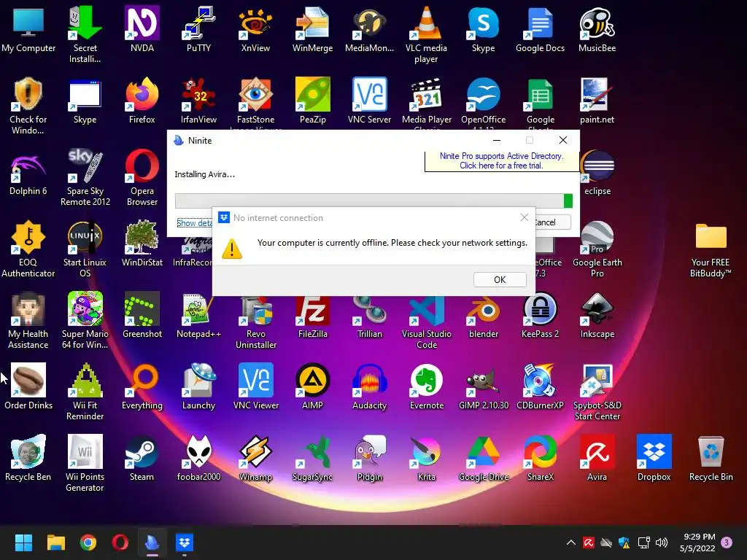Select the foobar2000 desktop icon
Viewport: 747px width, 560px height.
pyautogui.click(x=198, y=458)
